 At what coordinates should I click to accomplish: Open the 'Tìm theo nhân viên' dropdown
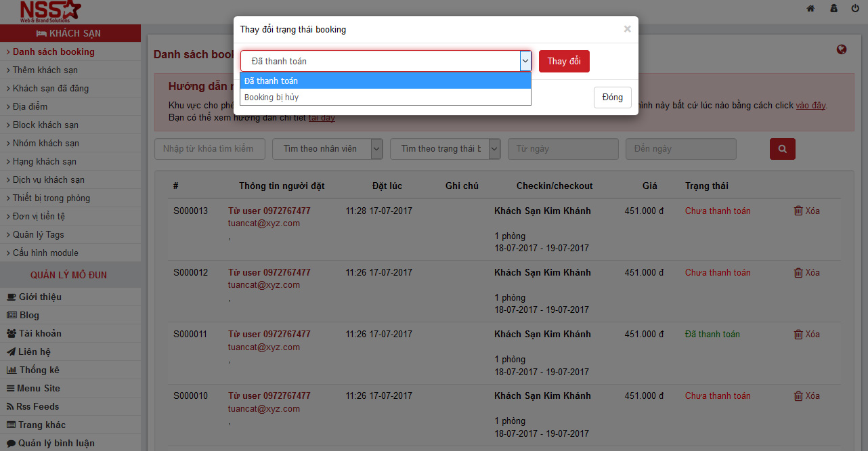point(327,149)
